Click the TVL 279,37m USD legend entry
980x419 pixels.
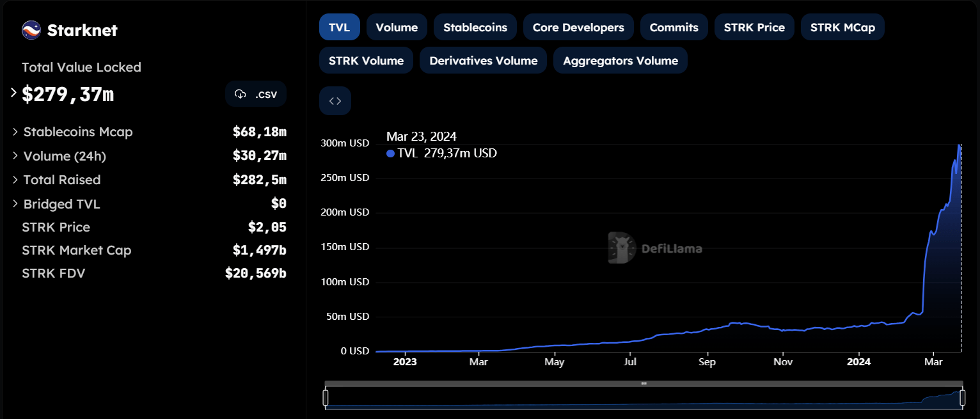(x=442, y=153)
